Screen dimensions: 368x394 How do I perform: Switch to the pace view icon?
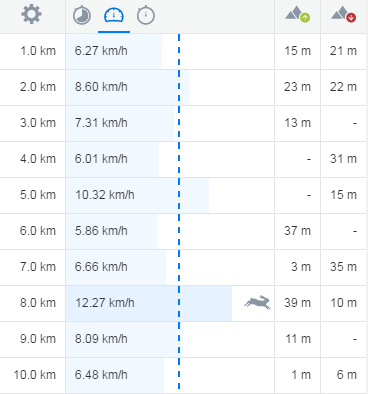pos(82,15)
